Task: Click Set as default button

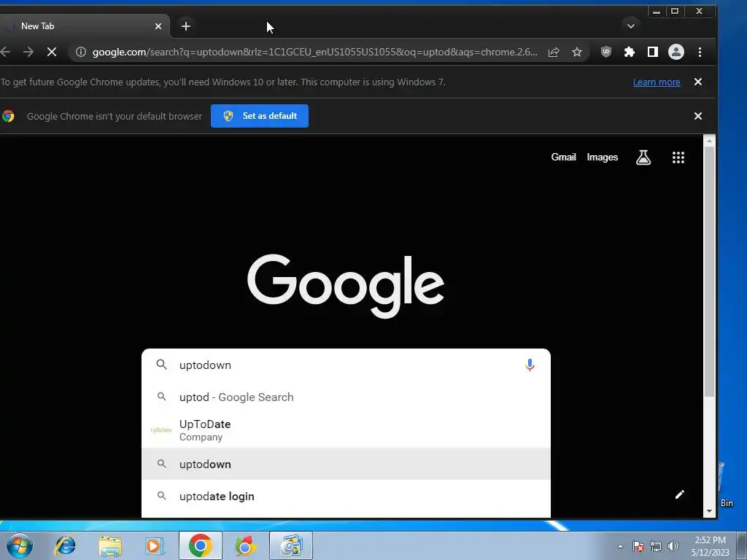Action: 260,116
